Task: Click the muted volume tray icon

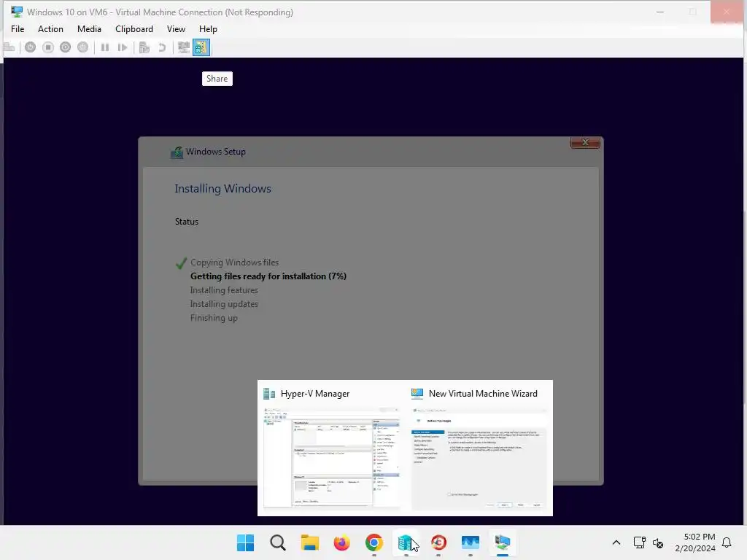Action: (x=658, y=542)
